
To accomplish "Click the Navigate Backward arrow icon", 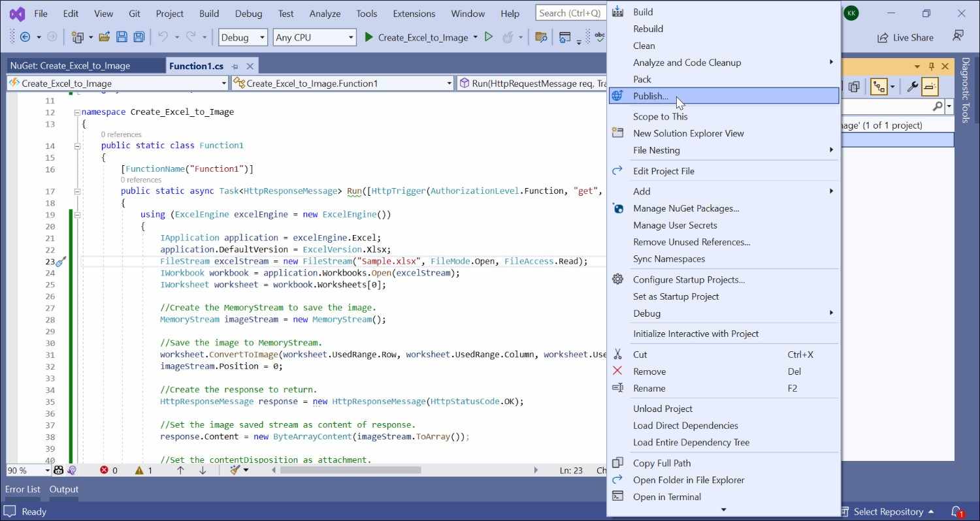I will pos(25,37).
